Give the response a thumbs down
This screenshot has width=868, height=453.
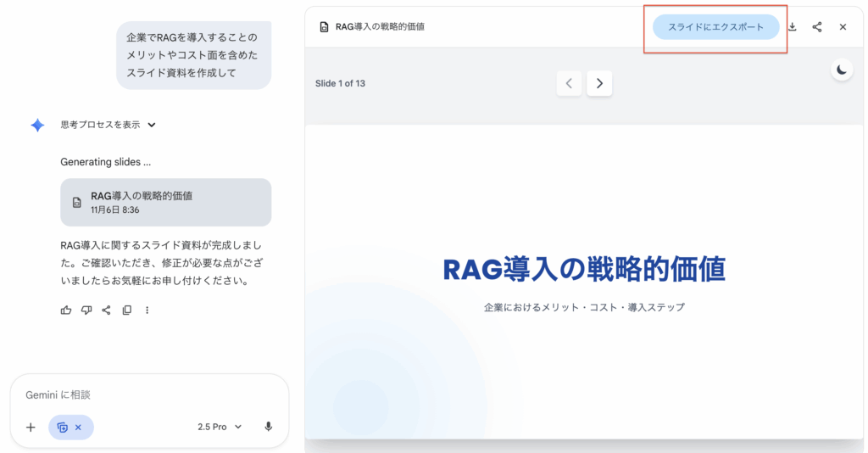coord(86,310)
